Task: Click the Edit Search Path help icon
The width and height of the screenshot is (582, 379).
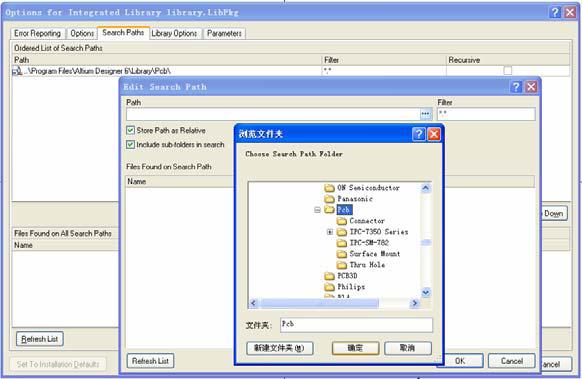Action: [x=516, y=87]
